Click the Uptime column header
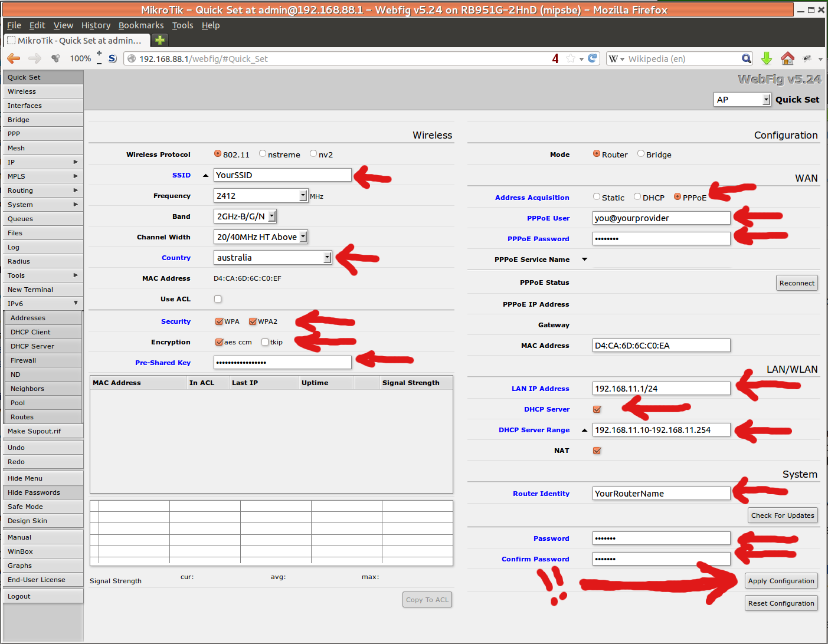This screenshot has width=828, height=644. click(x=326, y=383)
